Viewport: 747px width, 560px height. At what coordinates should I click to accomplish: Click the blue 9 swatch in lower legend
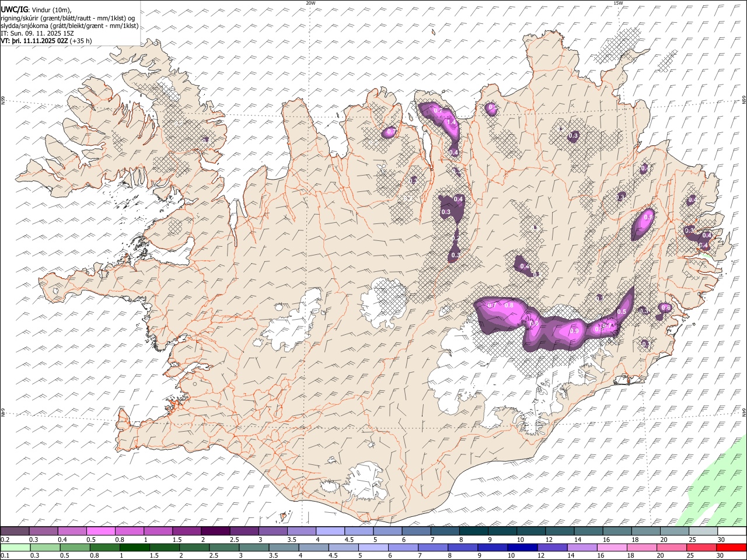pyautogui.click(x=494, y=547)
